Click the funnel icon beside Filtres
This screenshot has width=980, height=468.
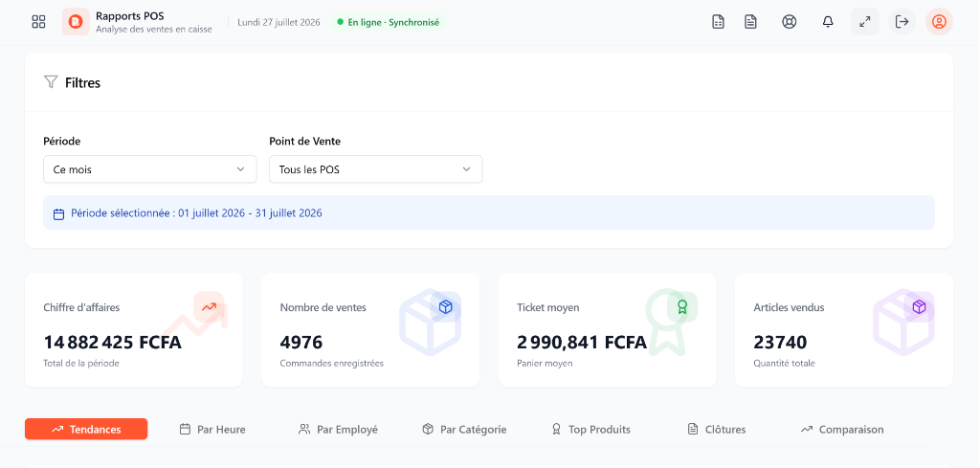point(51,82)
